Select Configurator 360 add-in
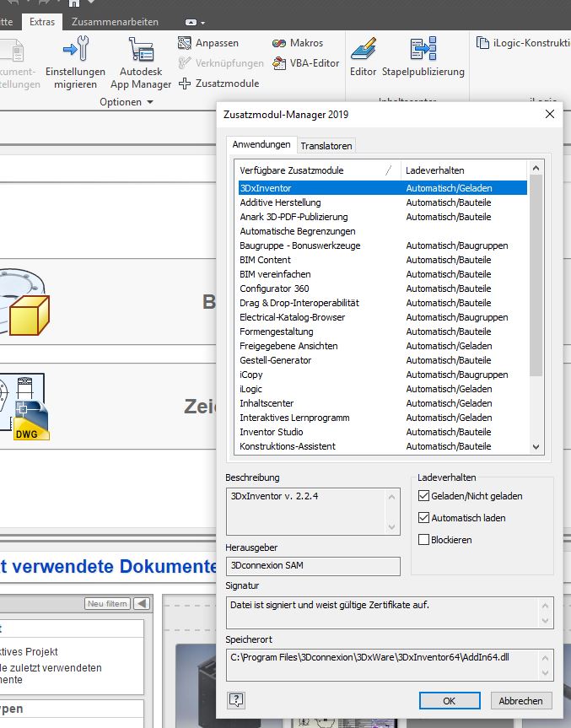This screenshot has width=571, height=728. pyautogui.click(x=383, y=289)
